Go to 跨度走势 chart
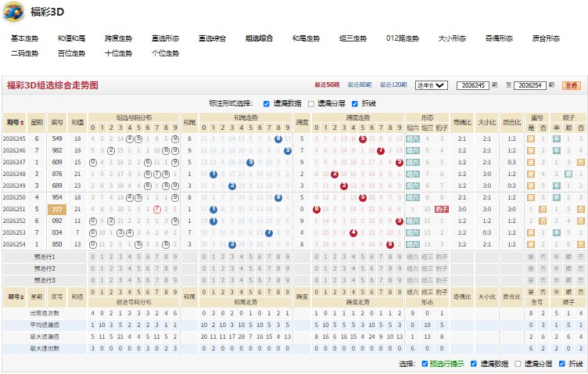Viewport: 588px width, 374px height. tap(118, 38)
